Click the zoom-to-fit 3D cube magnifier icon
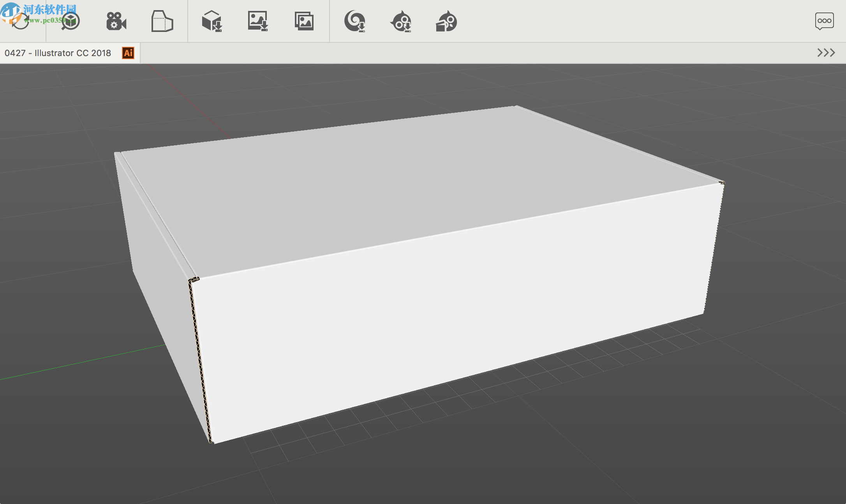Image resolution: width=846 pixels, height=504 pixels. [x=70, y=21]
